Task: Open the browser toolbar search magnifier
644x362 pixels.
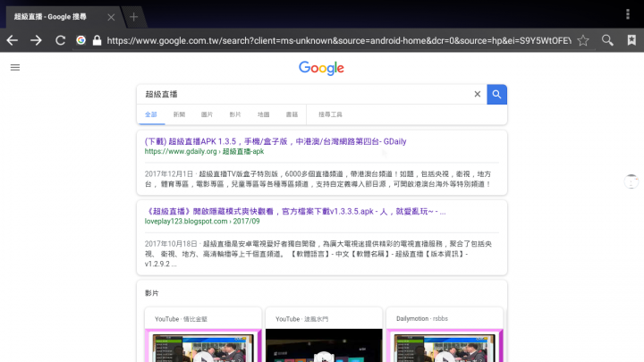Action: pyautogui.click(x=607, y=40)
